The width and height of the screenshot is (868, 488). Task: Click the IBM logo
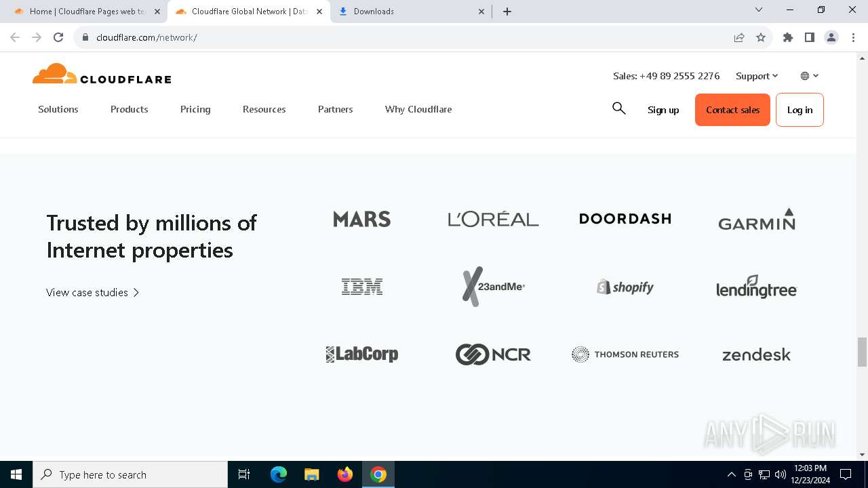(362, 287)
